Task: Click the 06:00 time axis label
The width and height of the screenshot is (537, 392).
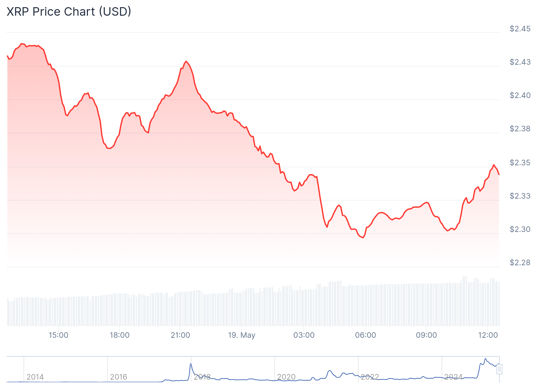Action: point(365,335)
